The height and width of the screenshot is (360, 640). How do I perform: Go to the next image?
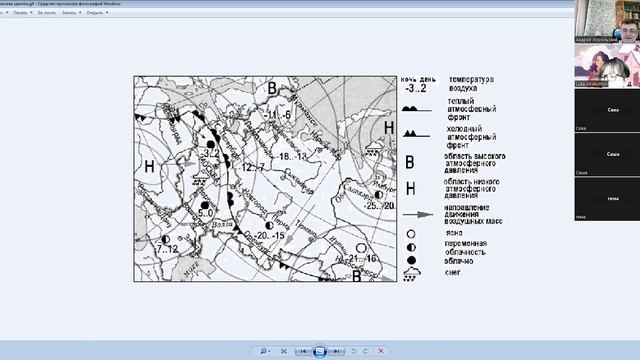coord(336,351)
